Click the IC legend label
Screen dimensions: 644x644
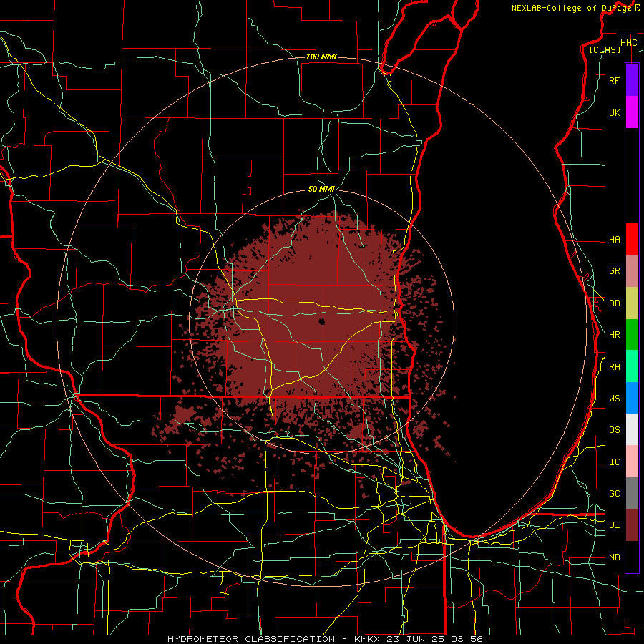[x=614, y=462]
